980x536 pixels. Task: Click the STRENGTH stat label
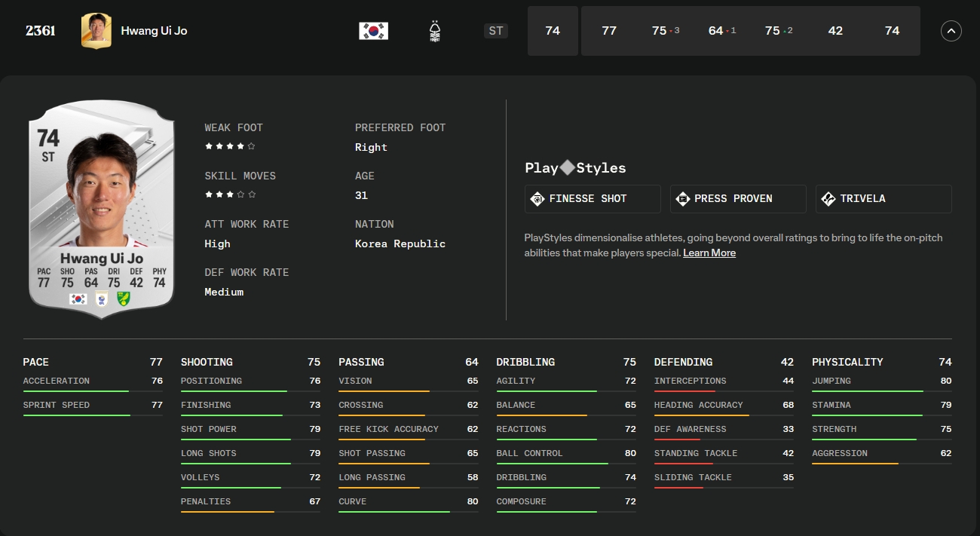coord(835,429)
